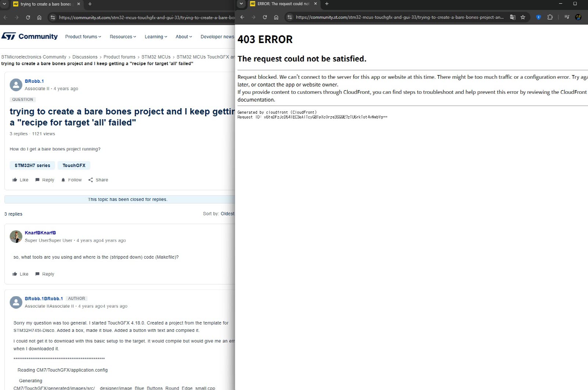This screenshot has height=390, width=588.
Task: Share the question post
Action: coord(98,180)
